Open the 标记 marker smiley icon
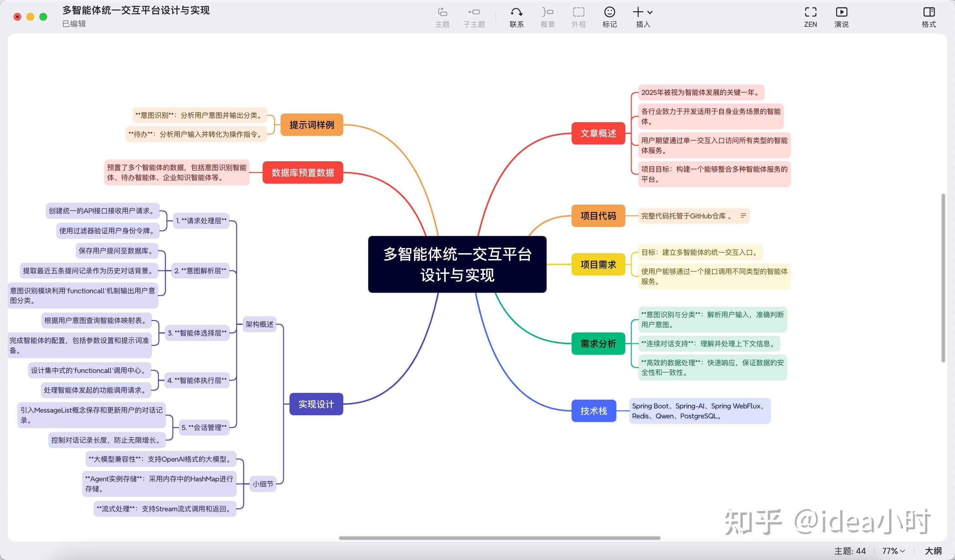Screen dimensions: 955x560 [x=609, y=13]
